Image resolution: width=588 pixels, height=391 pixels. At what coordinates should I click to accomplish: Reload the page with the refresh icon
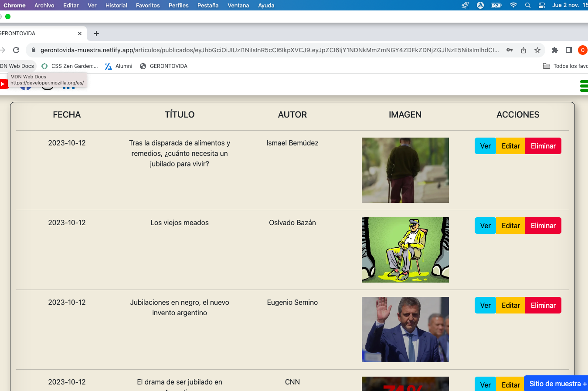click(16, 50)
